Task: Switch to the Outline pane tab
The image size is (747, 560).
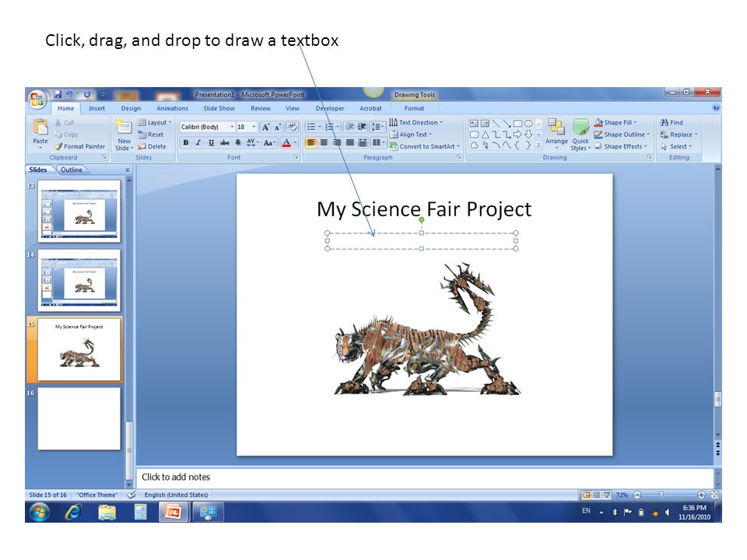Action: click(x=72, y=170)
